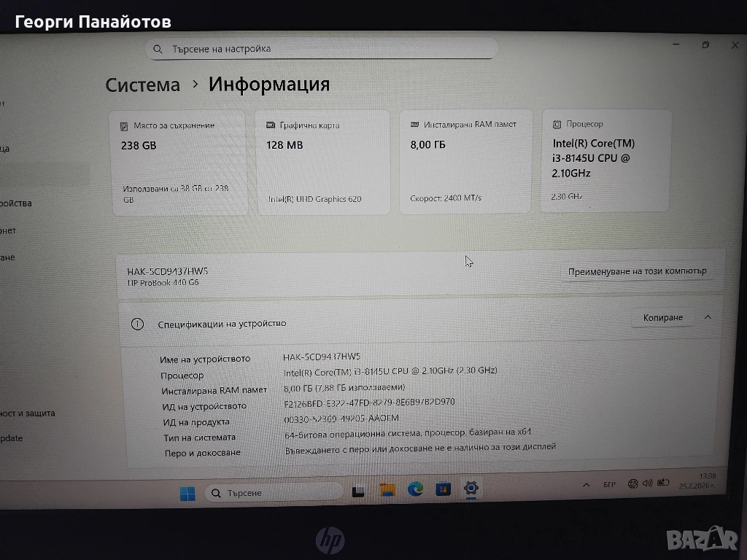Click the volume speaker tray icon
This screenshot has height=560, width=747.
point(648,483)
